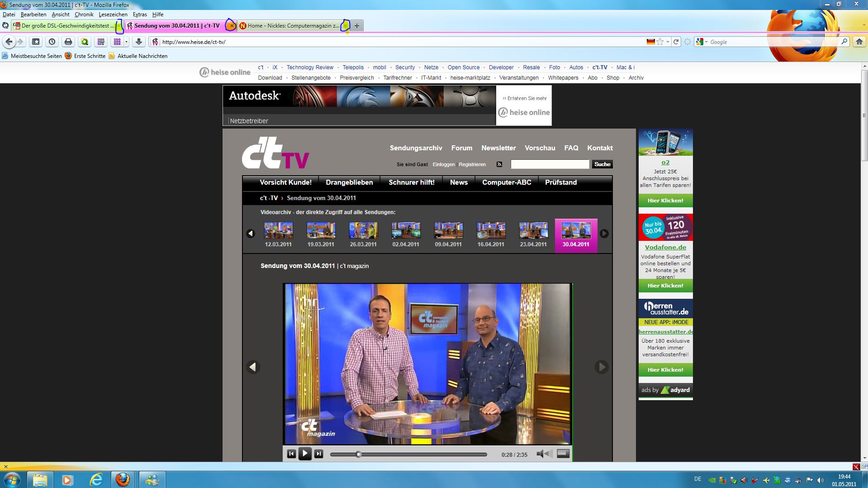Open the Telepolis link in heise navigation

point(353,67)
